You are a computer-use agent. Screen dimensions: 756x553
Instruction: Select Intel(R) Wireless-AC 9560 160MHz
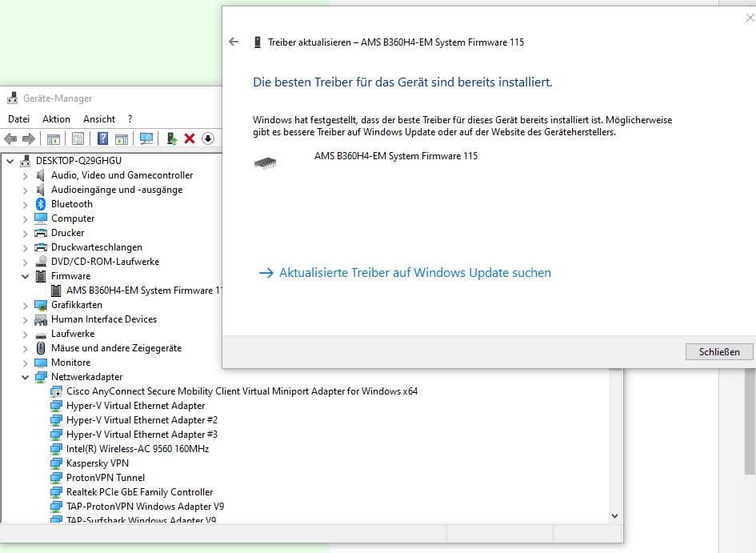[x=138, y=449]
